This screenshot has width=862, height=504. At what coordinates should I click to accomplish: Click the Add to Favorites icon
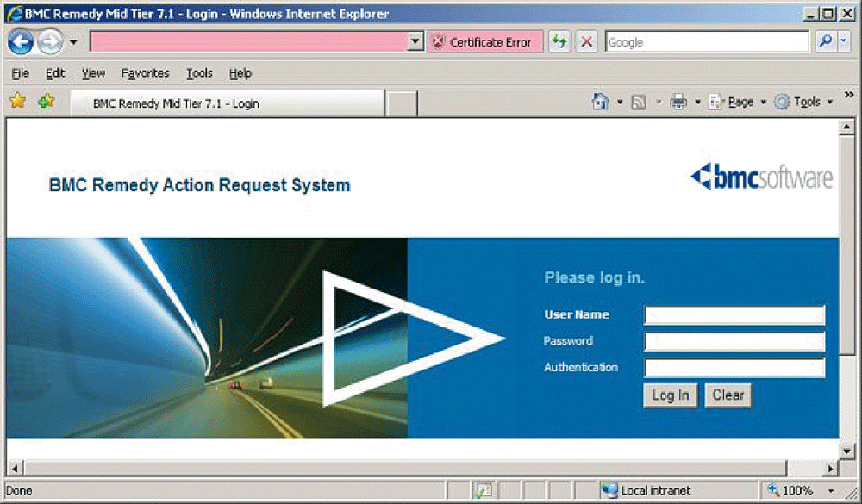pos(47,100)
